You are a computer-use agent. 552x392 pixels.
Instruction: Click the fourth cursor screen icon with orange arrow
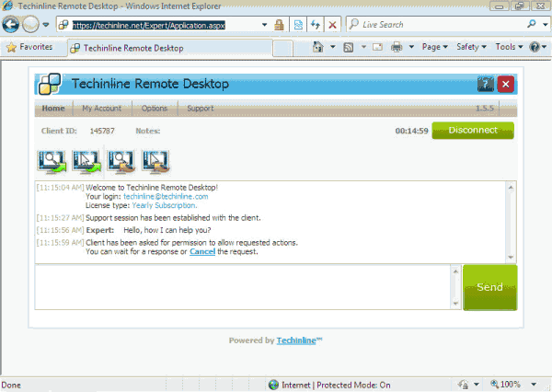155,161
